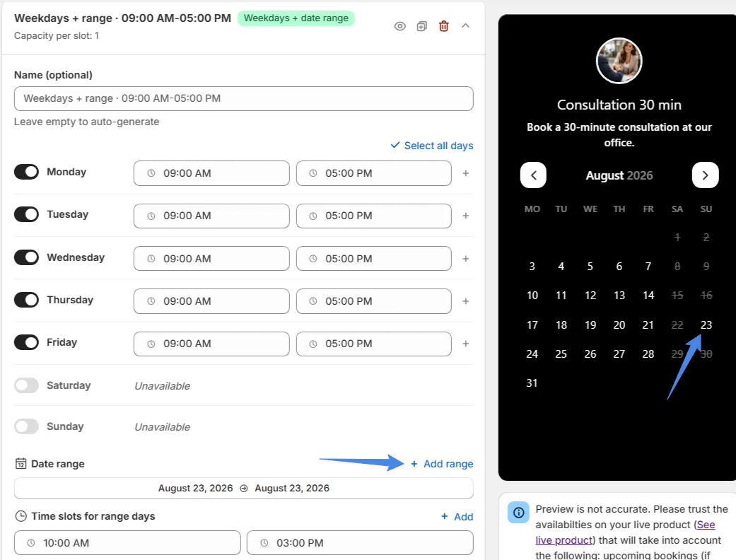Select August 31 in the calendar preview

tap(532, 383)
